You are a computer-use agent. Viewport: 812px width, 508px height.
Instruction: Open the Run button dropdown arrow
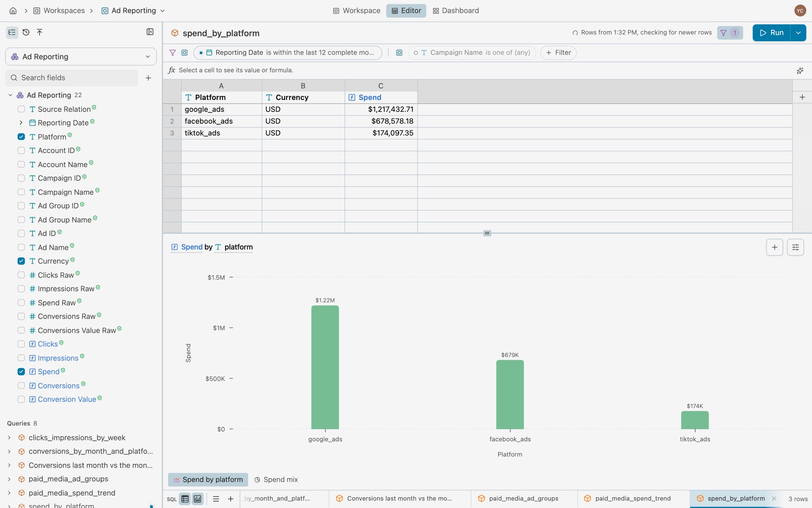[x=798, y=33]
